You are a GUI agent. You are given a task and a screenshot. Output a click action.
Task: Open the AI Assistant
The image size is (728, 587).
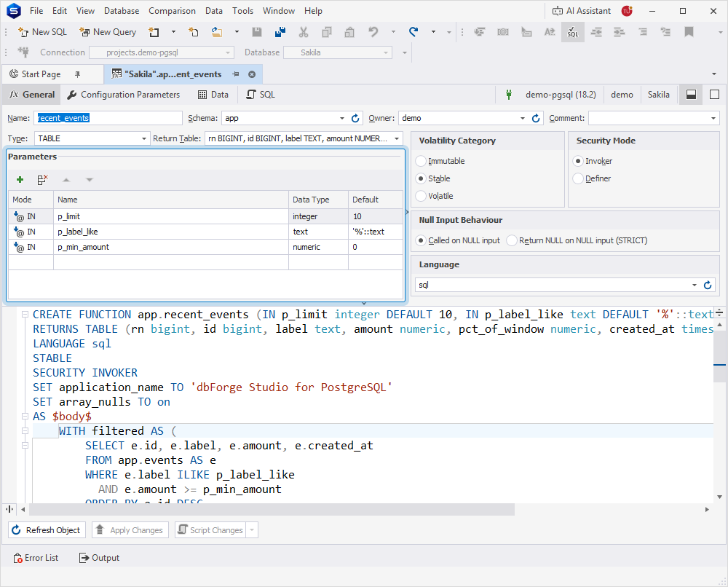[x=581, y=11]
